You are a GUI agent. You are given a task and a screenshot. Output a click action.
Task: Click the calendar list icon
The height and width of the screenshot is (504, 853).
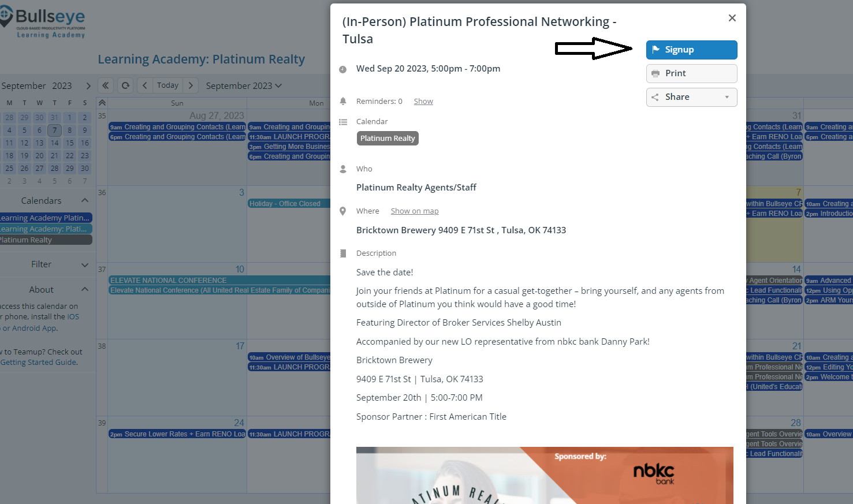pyautogui.click(x=342, y=122)
